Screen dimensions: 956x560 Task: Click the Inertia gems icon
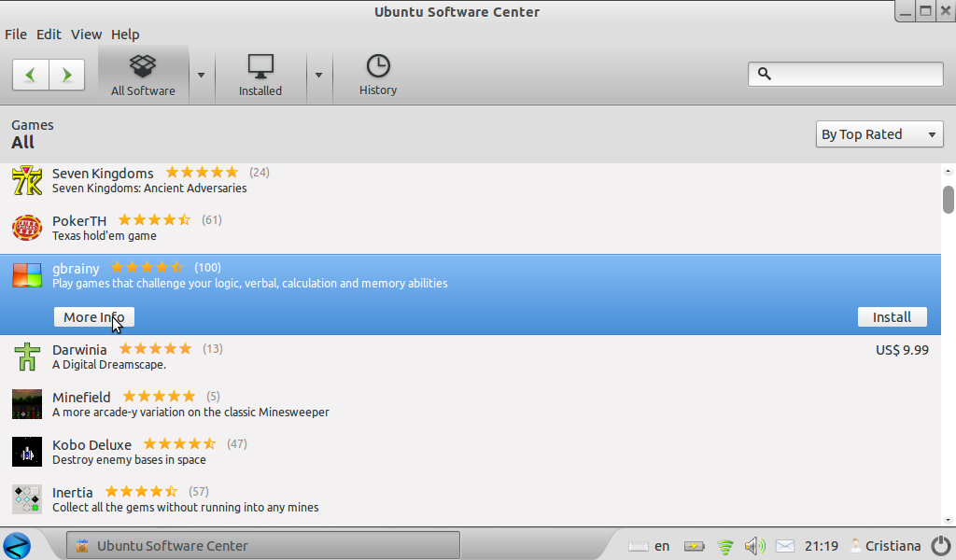click(x=27, y=499)
